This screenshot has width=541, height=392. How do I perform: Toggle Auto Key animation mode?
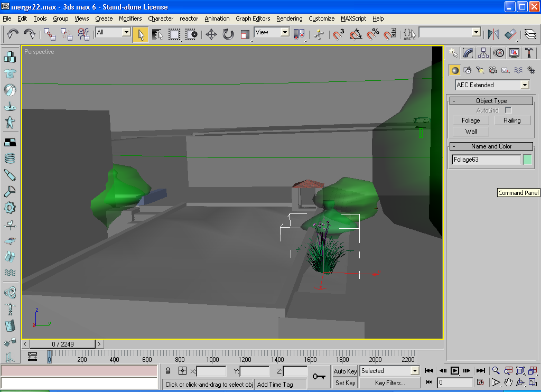[345, 371]
